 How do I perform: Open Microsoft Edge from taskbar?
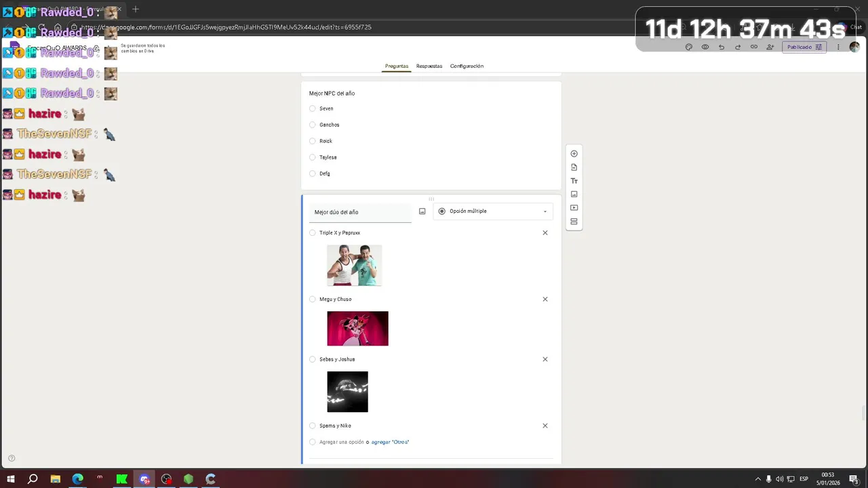[78, 479]
